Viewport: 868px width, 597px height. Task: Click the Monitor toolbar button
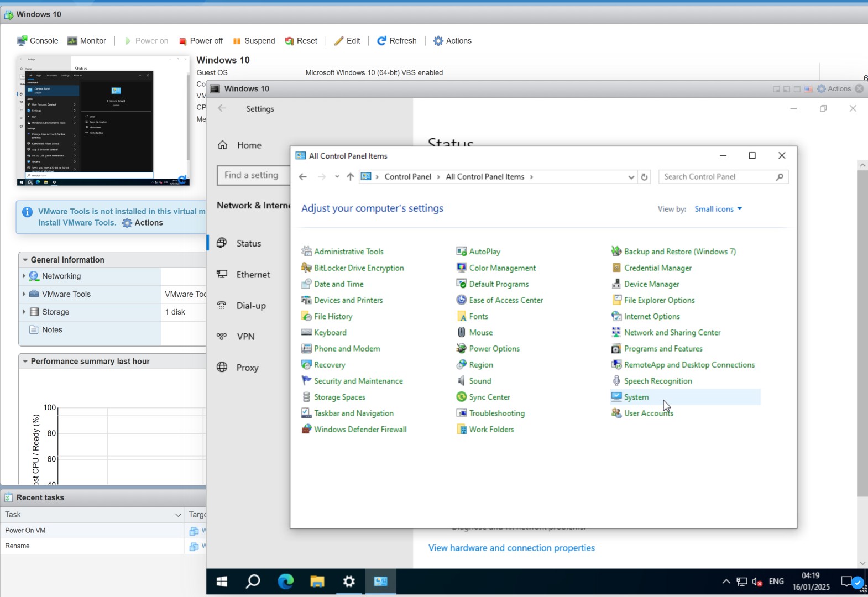[86, 41]
